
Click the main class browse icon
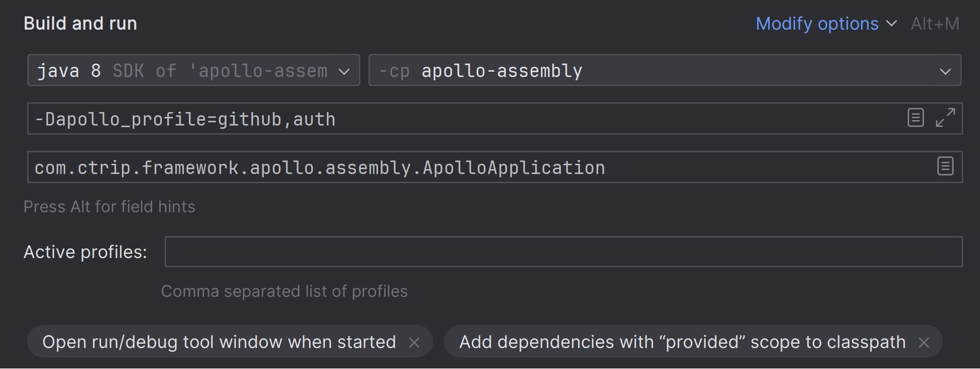945,166
